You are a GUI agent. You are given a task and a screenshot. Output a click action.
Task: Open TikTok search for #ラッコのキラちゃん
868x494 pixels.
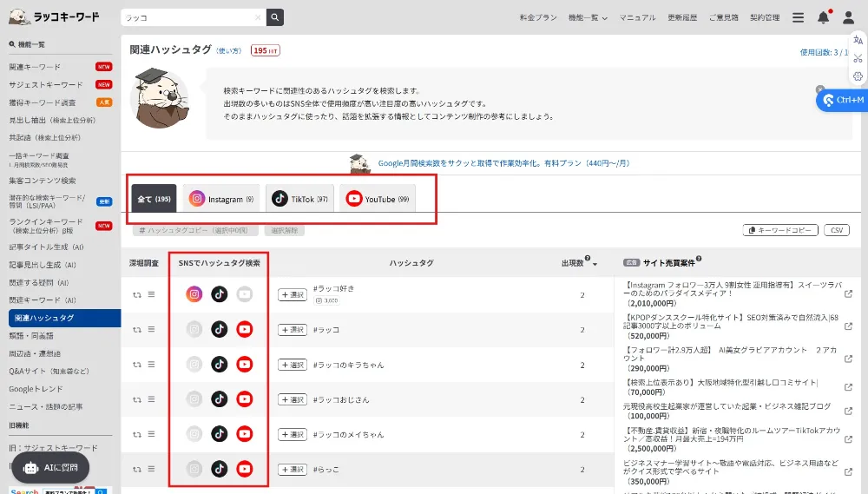coord(220,364)
